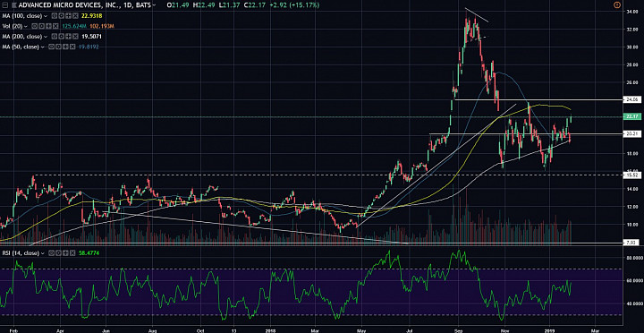The width and height of the screenshot is (644, 333).
Task: Expand the Advanced Micro Devices title dropdown
Action: pos(154,5)
